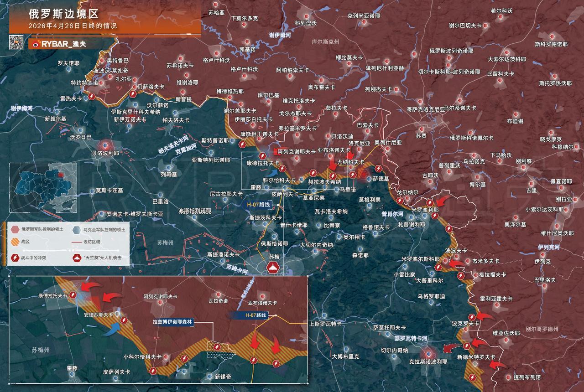Select the 列奇基 place label

169,174
